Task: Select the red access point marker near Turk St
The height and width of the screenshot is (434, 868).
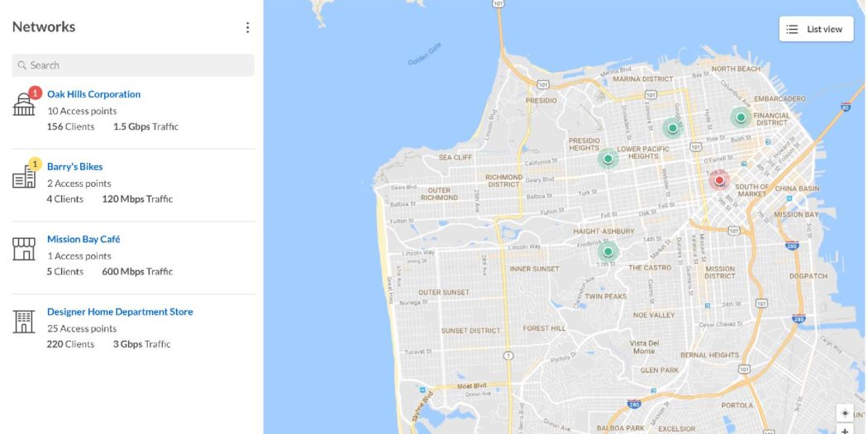Action: tap(719, 180)
